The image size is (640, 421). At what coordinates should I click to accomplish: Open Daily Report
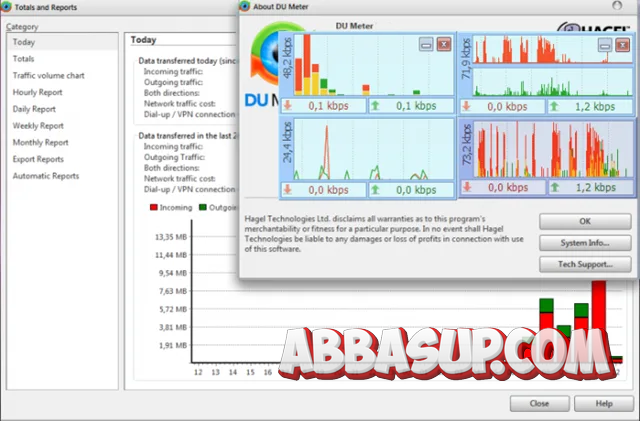click(x=34, y=109)
